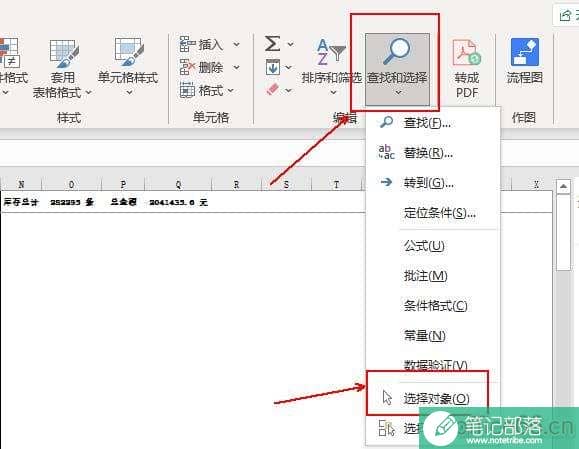Expand the 插入 dropdown arrow
This screenshot has width=579, height=449.
point(236,45)
